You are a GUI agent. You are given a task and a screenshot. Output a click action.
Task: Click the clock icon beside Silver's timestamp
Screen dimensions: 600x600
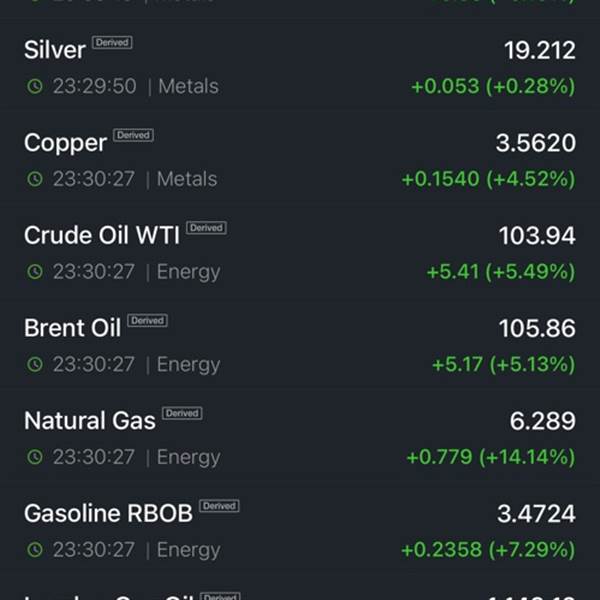(x=35, y=86)
